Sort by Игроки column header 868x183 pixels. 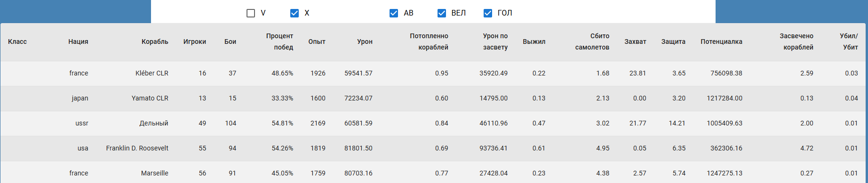click(x=195, y=42)
